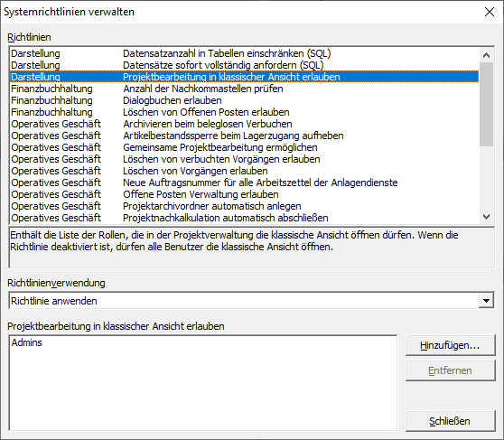Open the Richtlinienverwendung dropdown arrow
This screenshot has height=440, width=504.
click(x=486, y=301)
